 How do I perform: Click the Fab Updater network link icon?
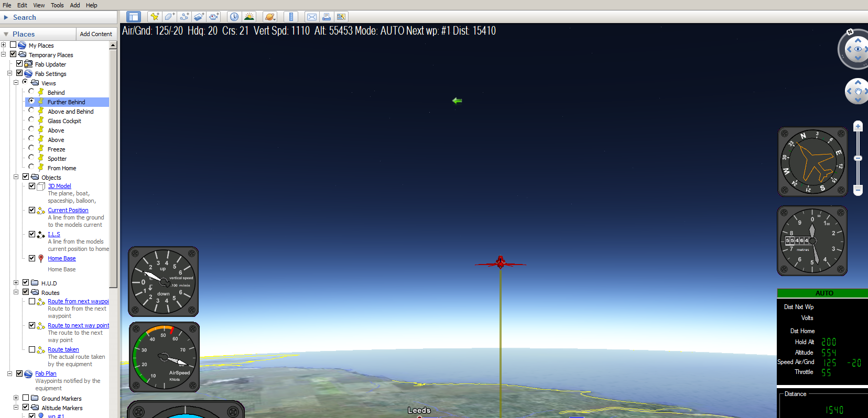(28, 64)
